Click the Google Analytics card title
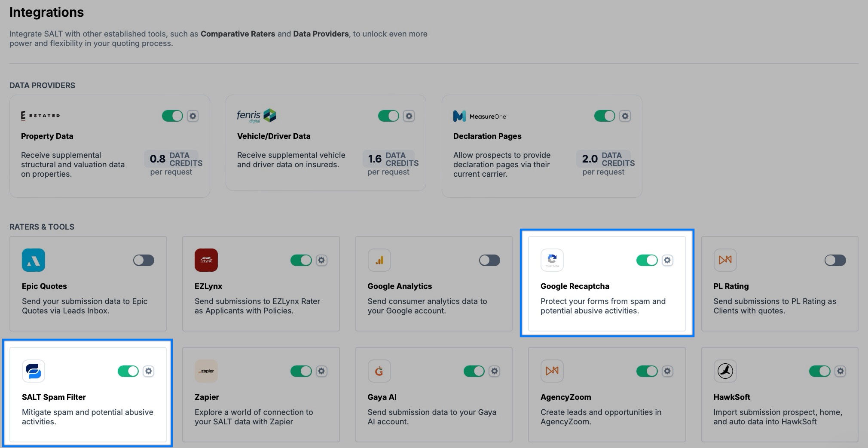The width and height of the screenshot is (868, 448). pos(400,286)
